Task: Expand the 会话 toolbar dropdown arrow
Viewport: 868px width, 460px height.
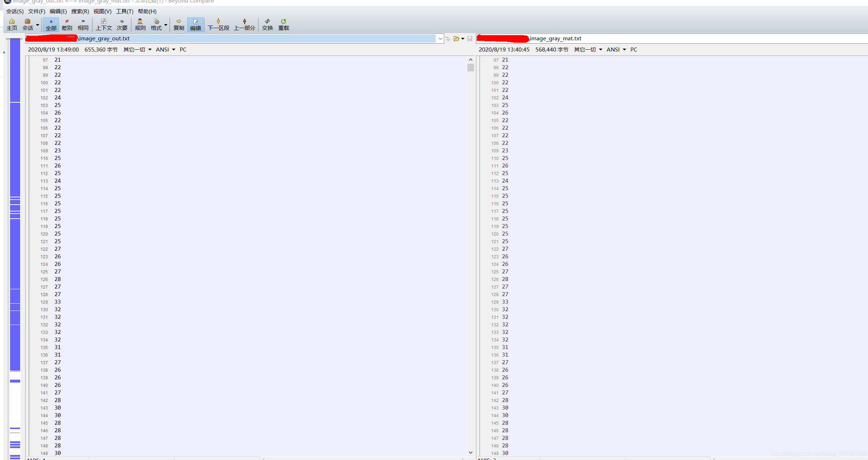Action: coord(37,25)
